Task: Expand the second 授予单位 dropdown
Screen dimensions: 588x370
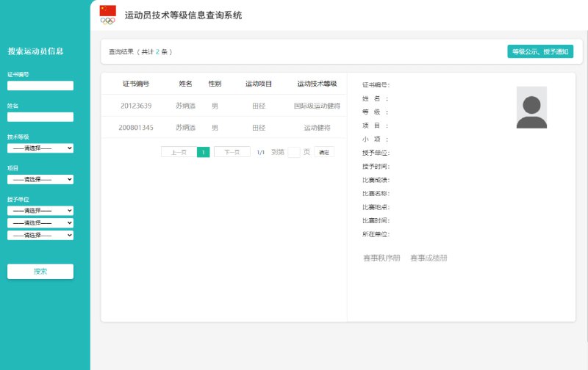Action: (x=40, y=223)
